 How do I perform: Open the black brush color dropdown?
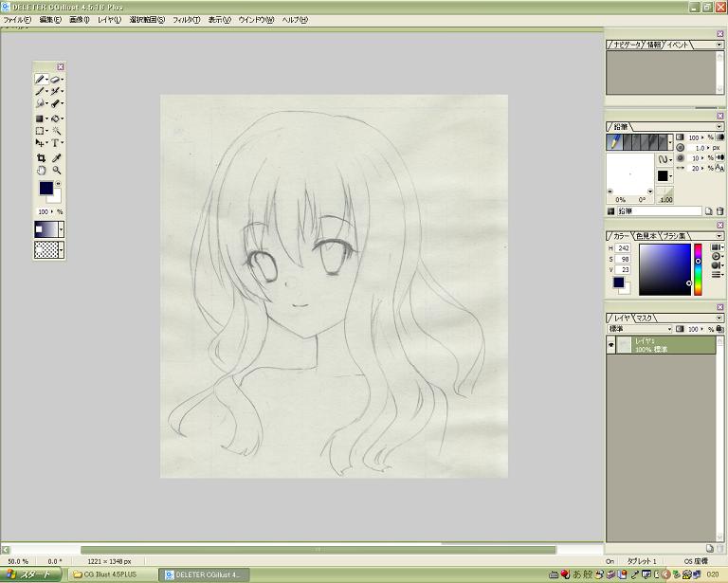[664, 176]
